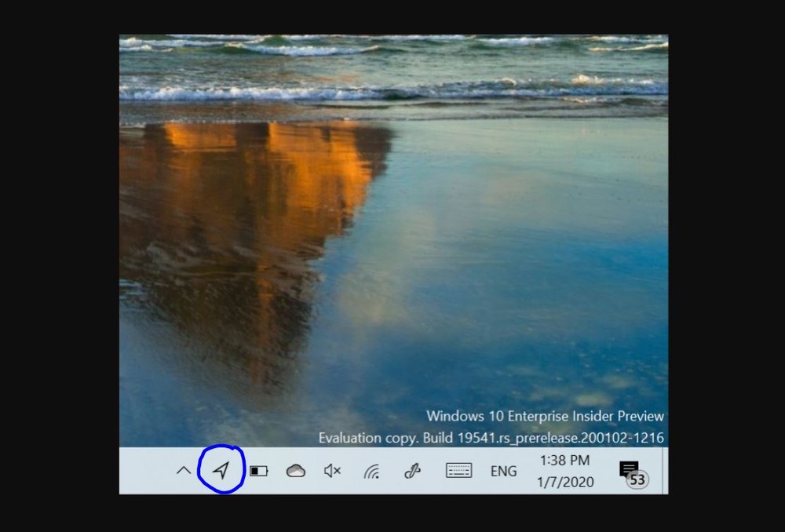Switch input language via ENG
Screen dimensions: 785x532
(x=503, y=471)
